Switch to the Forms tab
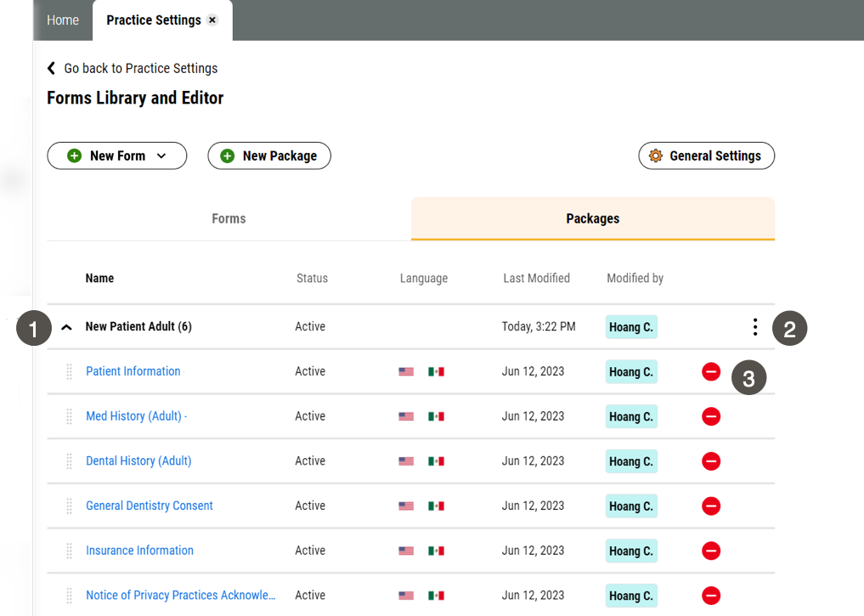Viewport: 864px width, 616px height. [229, 218]
